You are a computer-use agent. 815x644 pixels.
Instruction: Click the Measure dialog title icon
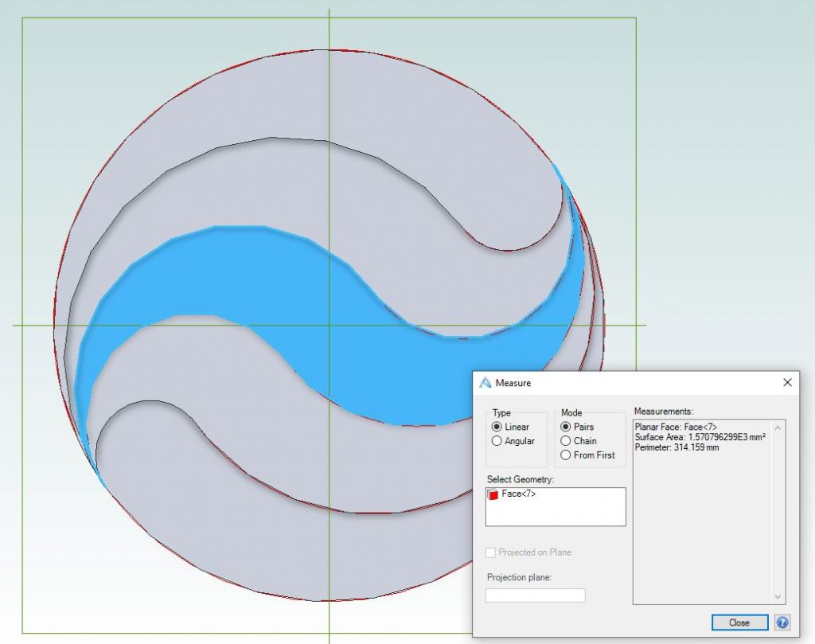point(485,383)
